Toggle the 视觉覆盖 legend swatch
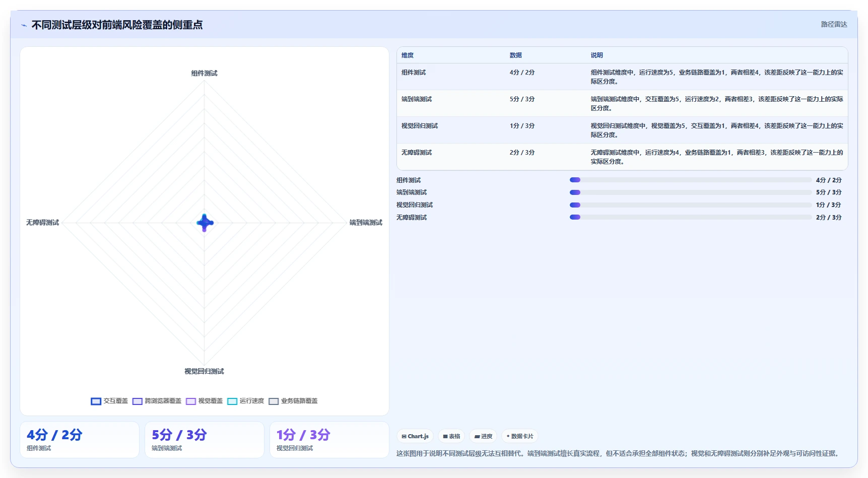Viewport: 868px width, 478px height. (190, 401)
